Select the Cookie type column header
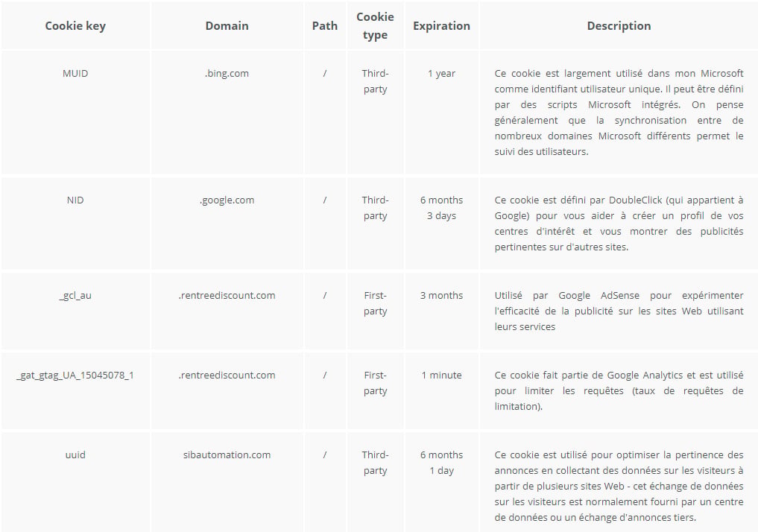The height and width of the screenshot is (532, 758). tap(375, 26)
